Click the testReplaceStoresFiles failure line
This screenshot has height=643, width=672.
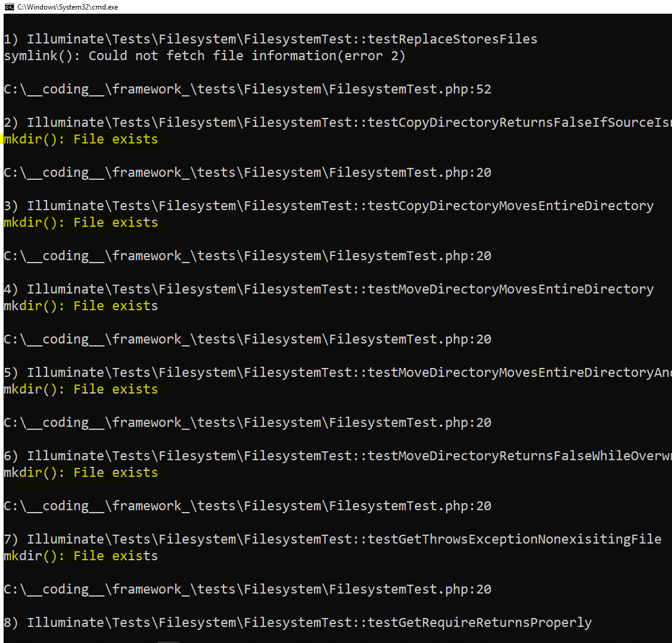point(270,39)
